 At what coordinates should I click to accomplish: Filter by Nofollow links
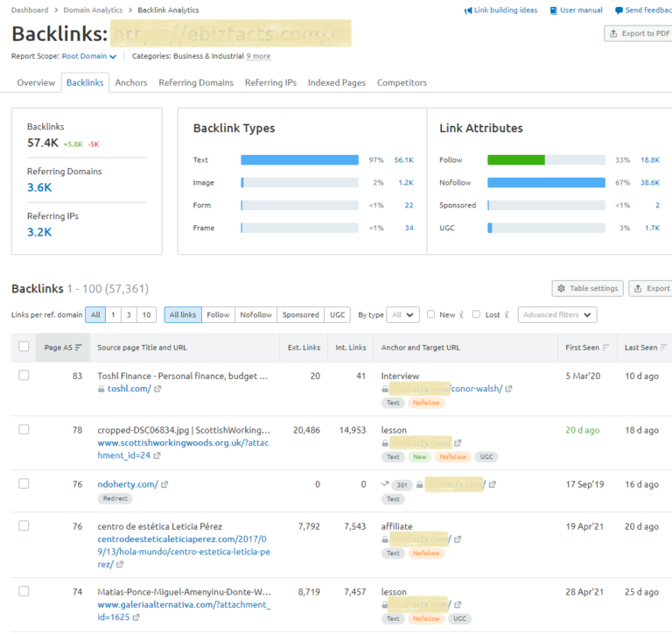pyautogui.click(x=255, y=315)
